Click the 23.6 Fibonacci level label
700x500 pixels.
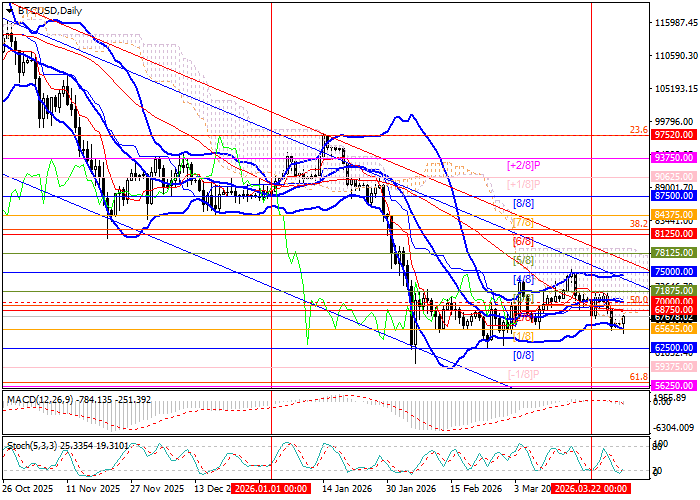(x=636, y=129)
